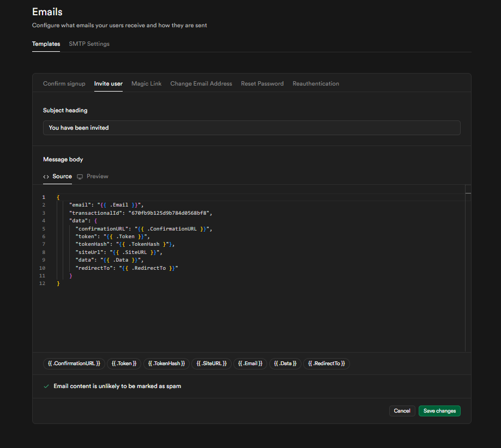
Task: Select the Magic Link template
Action: click(x=146, y=83)
